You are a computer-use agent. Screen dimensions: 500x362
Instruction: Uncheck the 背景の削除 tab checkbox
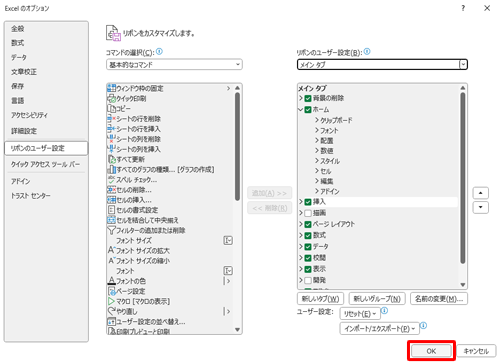pyautogui.click(x=308, y=98)
